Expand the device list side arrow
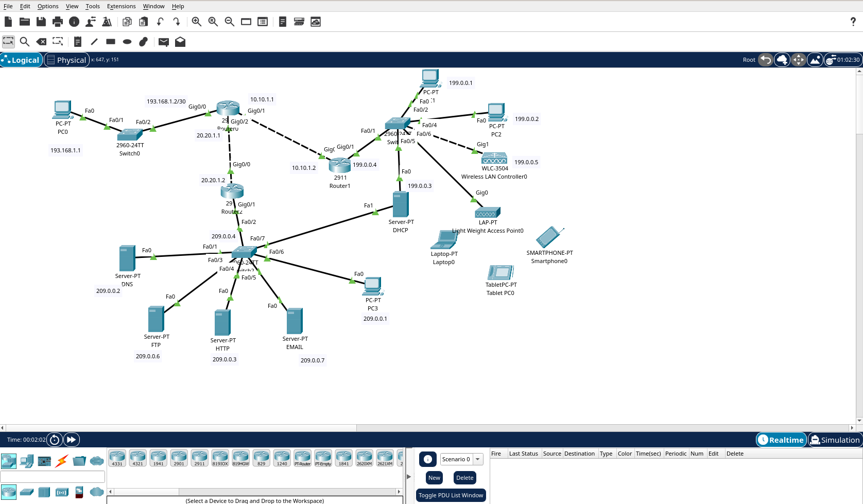The image size is (863, 504). pyautogui.click(x=409, y=476)
